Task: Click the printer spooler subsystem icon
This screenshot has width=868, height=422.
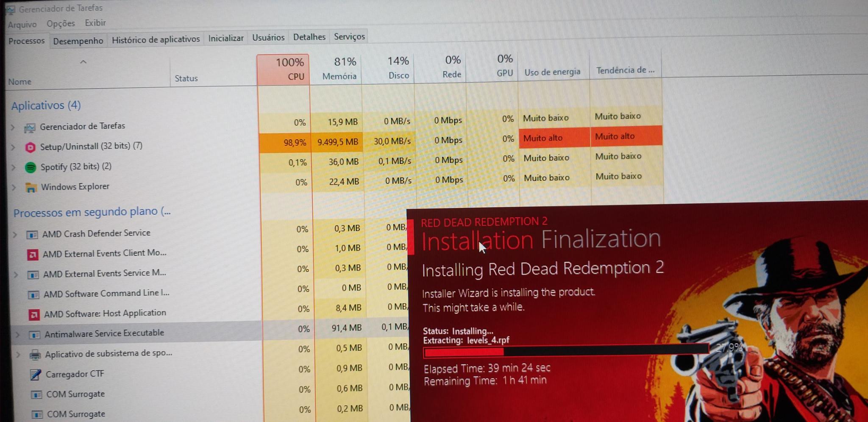Action: tap(35, 355)
